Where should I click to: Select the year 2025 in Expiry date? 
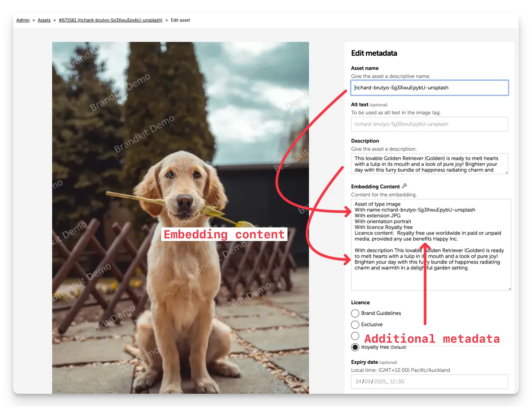379,381
